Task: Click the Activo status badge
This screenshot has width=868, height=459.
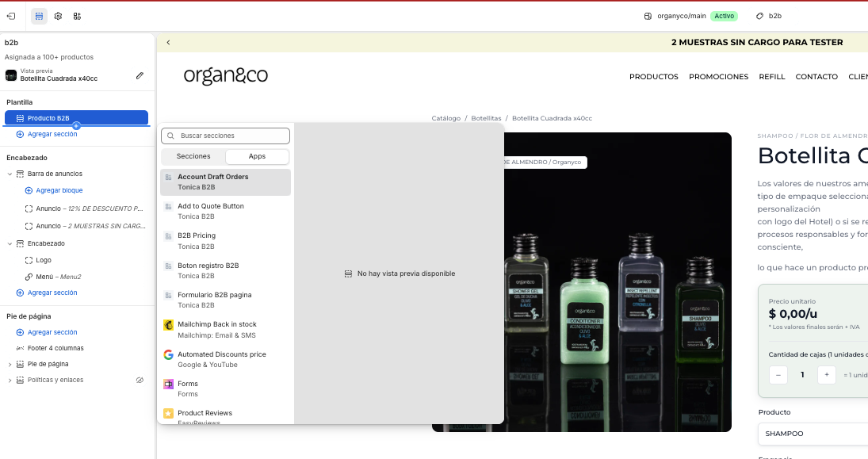Action: coord(724,16)
